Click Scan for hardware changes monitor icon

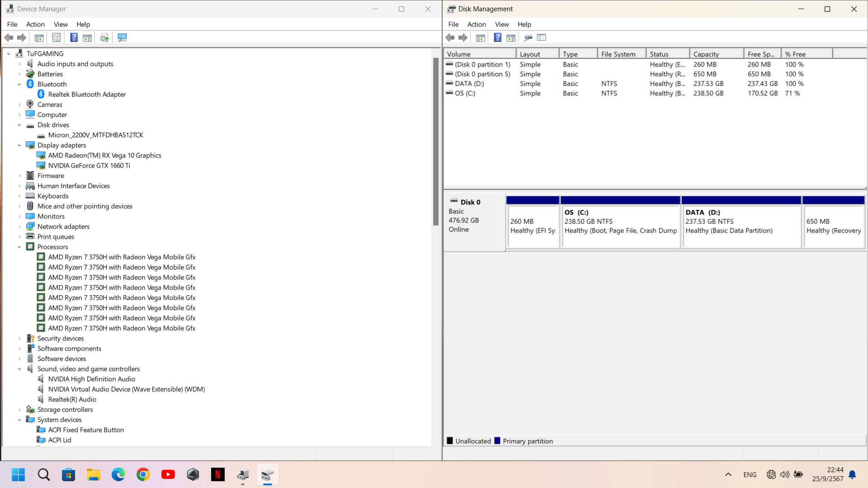(x=122, y=38)
